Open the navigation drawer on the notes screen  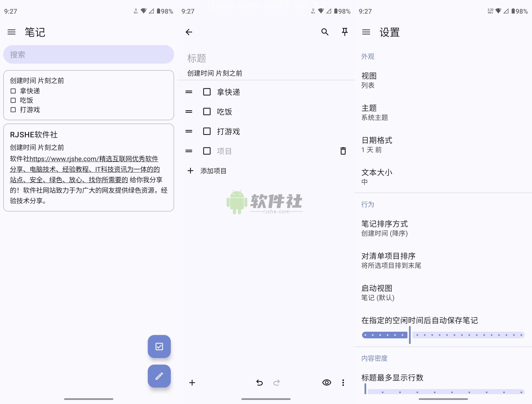tap(11, 32)
